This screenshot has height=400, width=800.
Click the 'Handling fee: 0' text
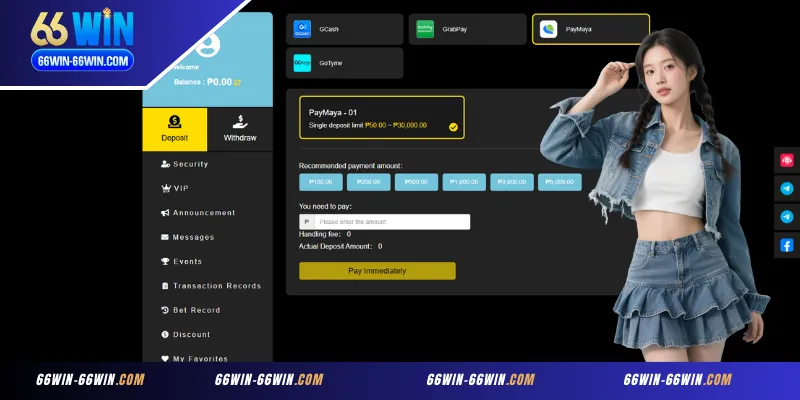tap(325, 234)
